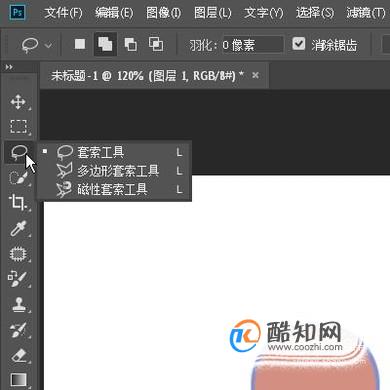390x390 pixels.
Task: Select the Spot Healing patch tool
Action: (18, 254)
